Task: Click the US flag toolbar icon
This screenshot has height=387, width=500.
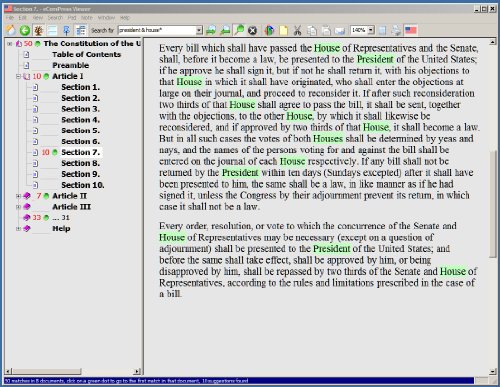Action: coord(411,30)
